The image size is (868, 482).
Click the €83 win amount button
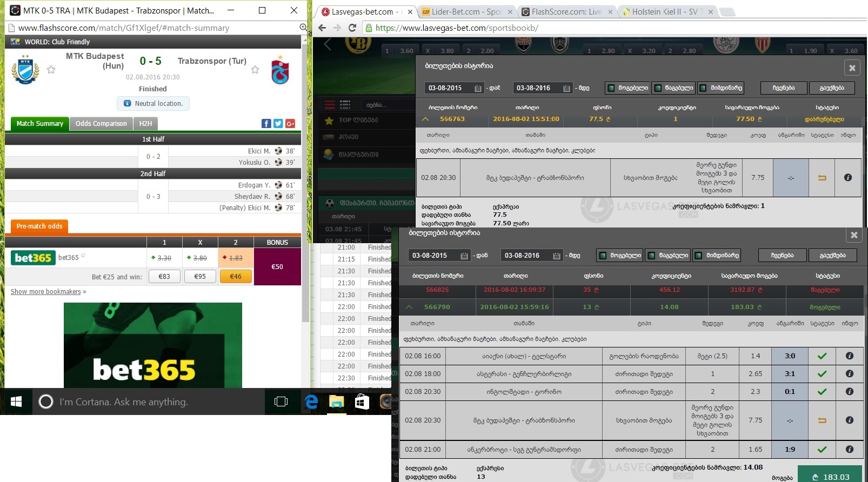[x=164, y=277]
